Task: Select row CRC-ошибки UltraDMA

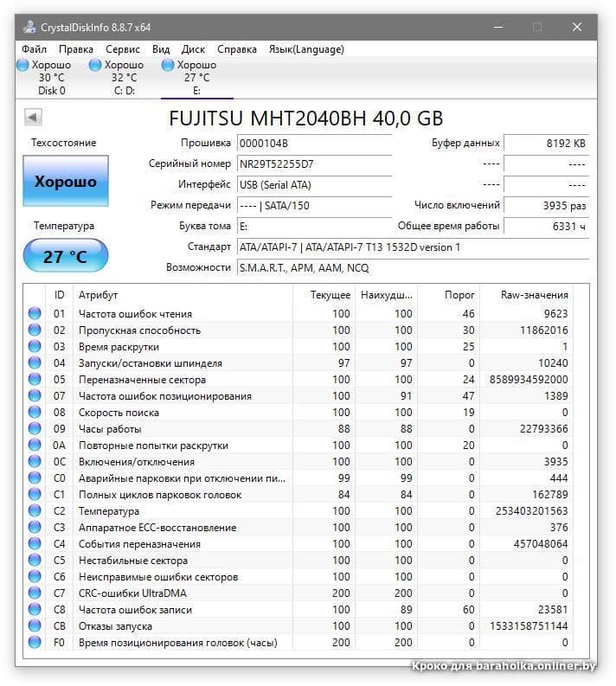Action: 298,593
